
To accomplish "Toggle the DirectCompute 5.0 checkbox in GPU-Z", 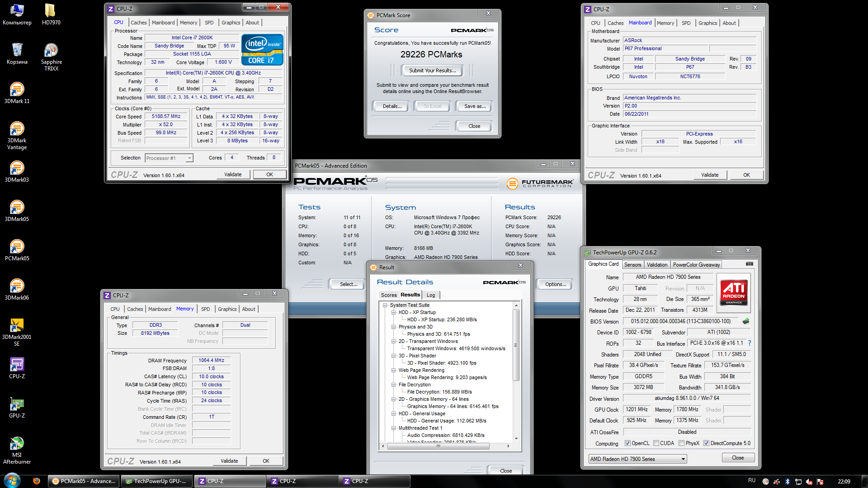I will [x=706, y=443].
